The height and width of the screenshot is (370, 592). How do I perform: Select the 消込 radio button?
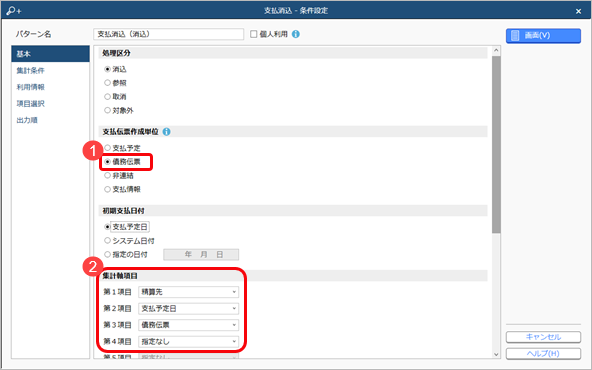[108, 69]
